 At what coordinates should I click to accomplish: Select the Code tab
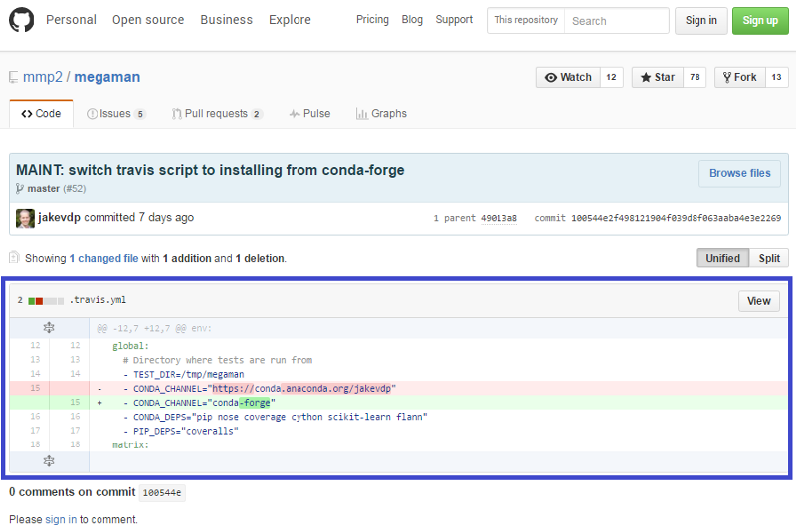(x=41, y=114)
